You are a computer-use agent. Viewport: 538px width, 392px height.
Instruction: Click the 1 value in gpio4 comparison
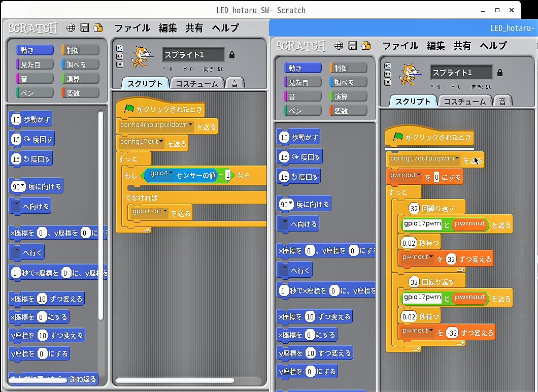click(x=227, y=175)
